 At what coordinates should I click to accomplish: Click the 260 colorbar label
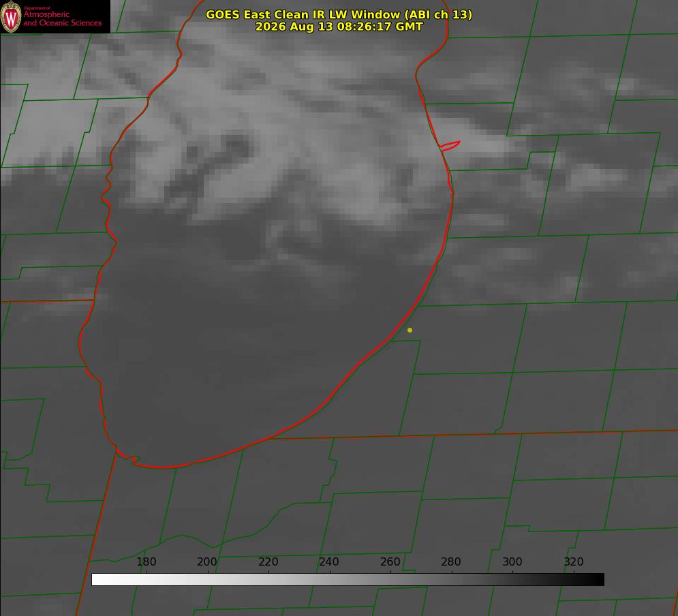(x=390, y=561)
